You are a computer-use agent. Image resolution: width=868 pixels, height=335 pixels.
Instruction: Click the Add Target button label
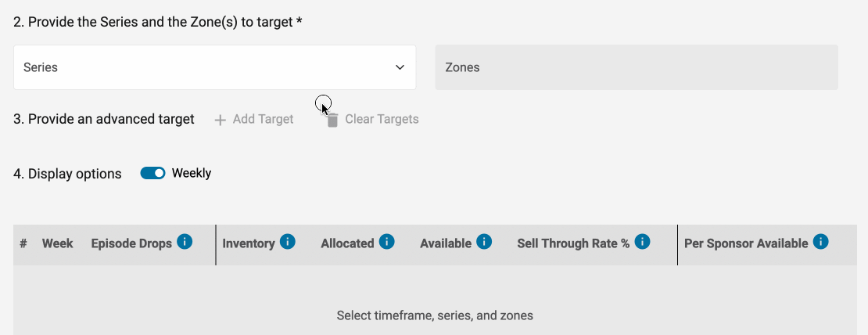pos(263,119)
